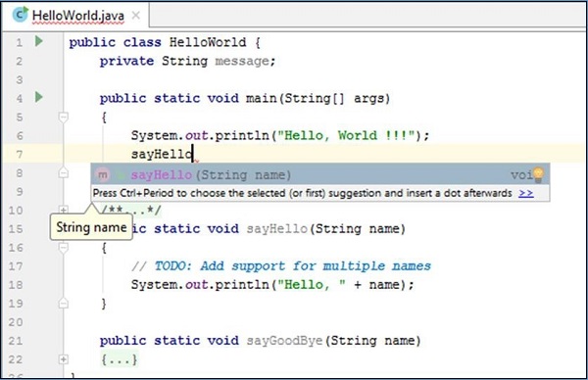Collapse the main method at line 5
Viewport: 588px width, 380px height.
[x=64, y=118]
